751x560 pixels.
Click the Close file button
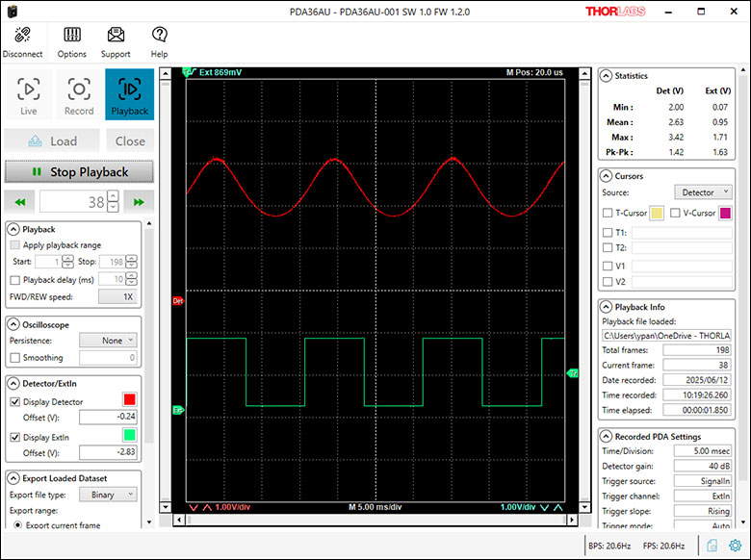click(130, 140)
